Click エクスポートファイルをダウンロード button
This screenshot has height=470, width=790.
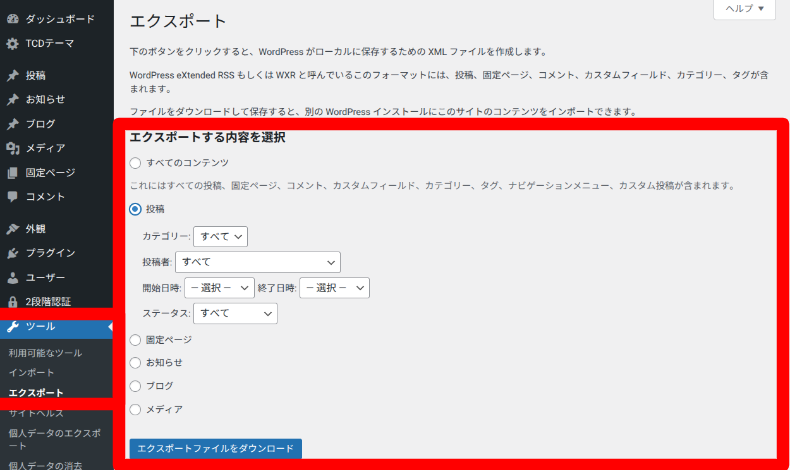tap(216, 448)
